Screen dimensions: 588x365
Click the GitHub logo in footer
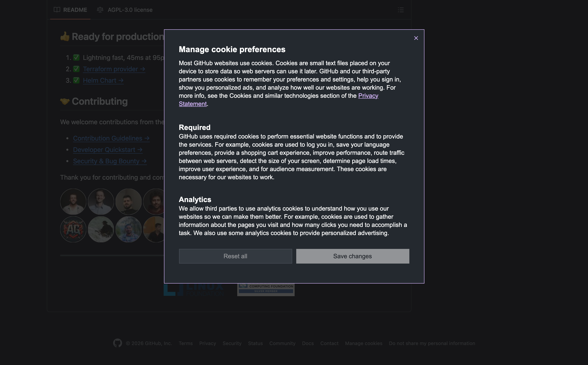click(117, 343)
